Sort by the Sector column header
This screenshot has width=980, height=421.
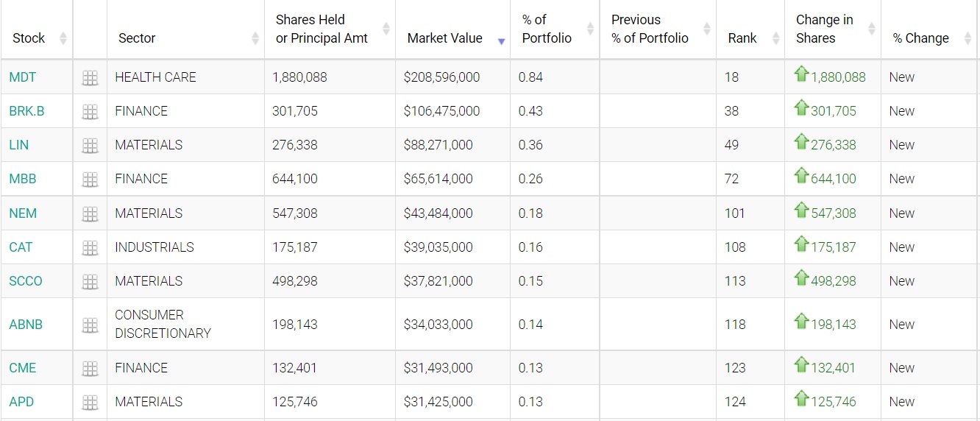[137, 38]
